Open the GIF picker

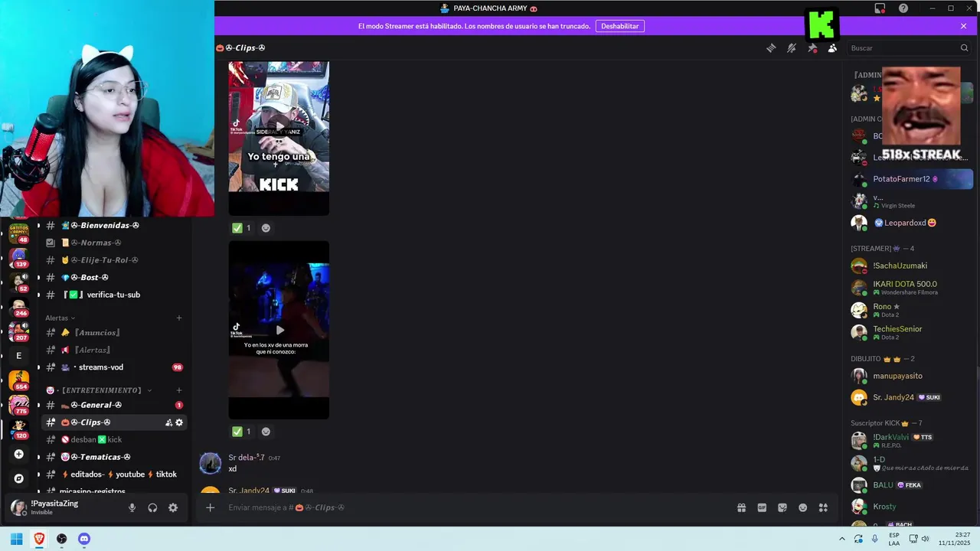pos(762,507)
